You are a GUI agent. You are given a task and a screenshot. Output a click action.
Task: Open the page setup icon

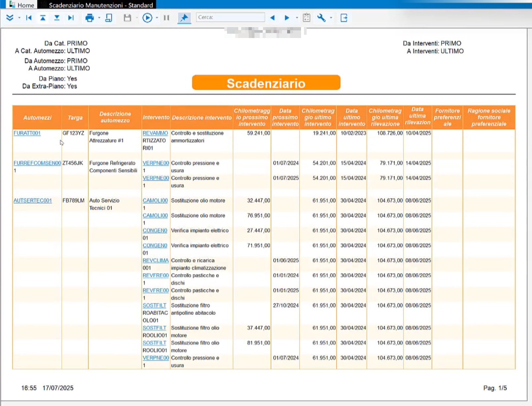click(x=109, y=18)
